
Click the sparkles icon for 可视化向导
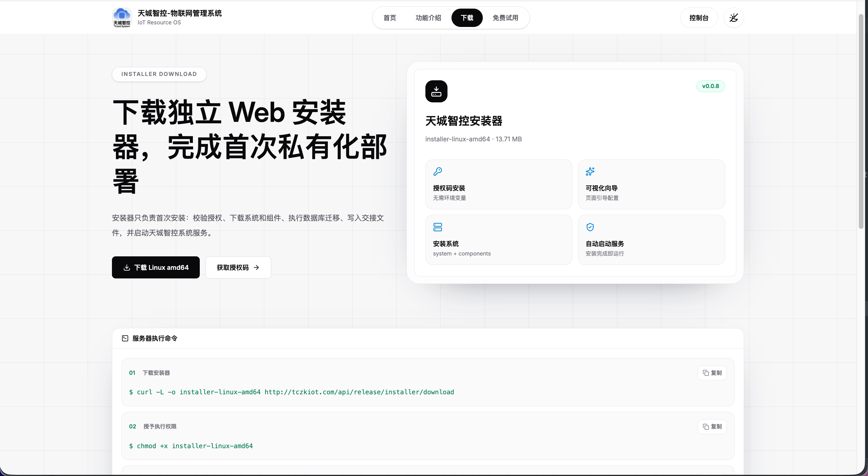pyautogui.click(x=590, y=172)
